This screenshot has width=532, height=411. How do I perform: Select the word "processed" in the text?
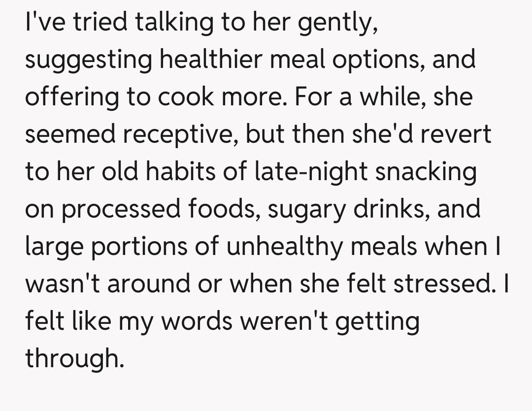(121, 209)
